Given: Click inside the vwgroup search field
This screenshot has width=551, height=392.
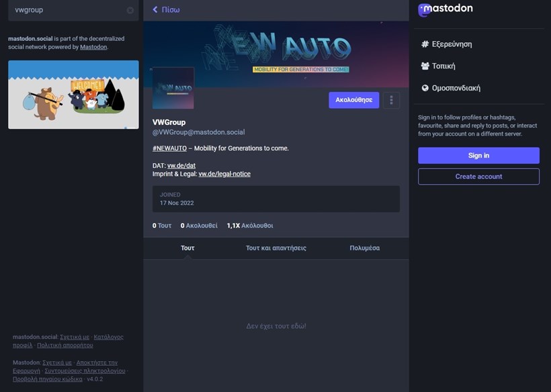Looking at the screenshot, I should point(67,10).
